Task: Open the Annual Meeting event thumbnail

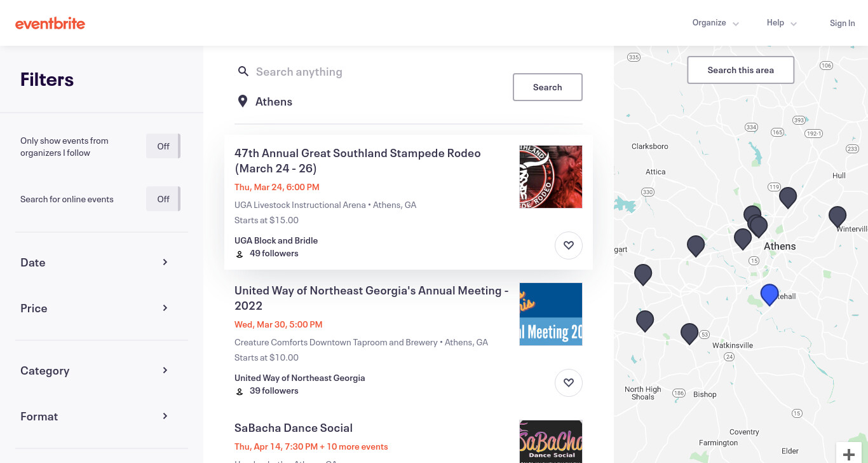Action: point(551,314)
